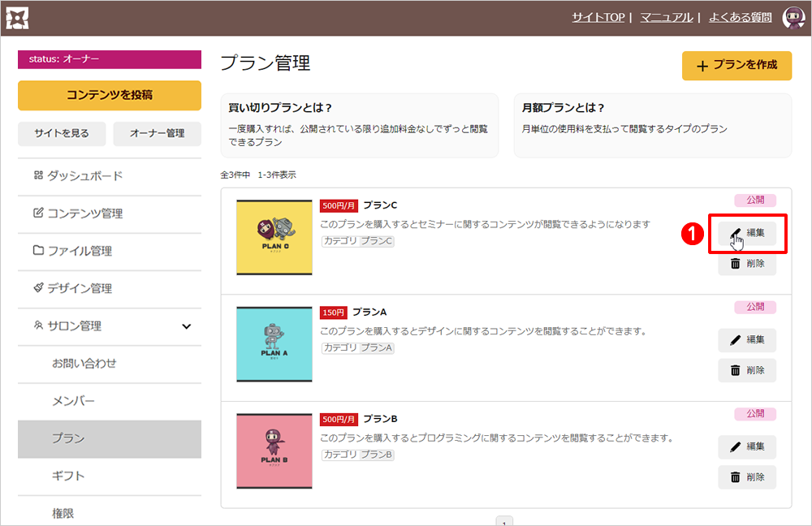Click the trash delete icon for プランB

[736, 477]
